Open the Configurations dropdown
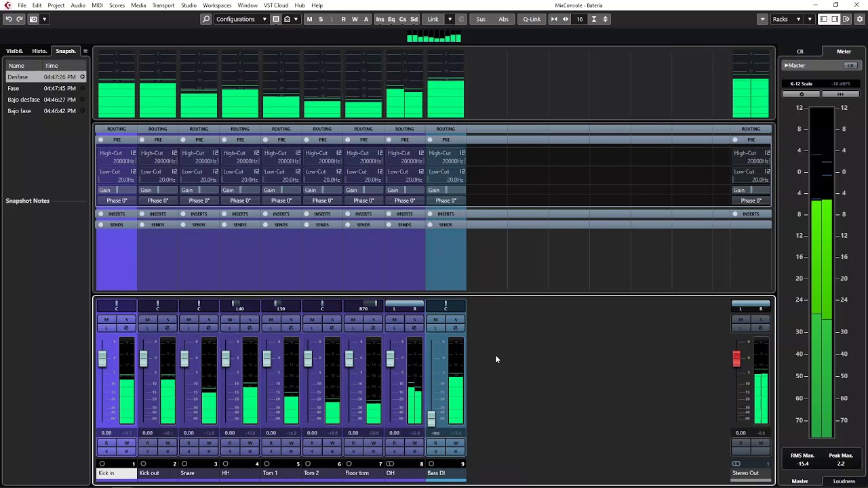This screenshot has width=868, height=488. [241, 19]
